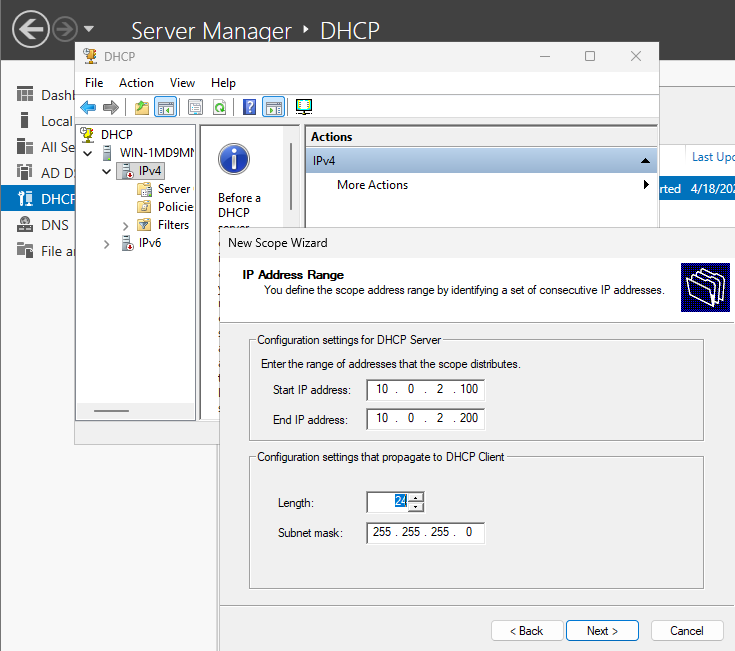735x651 pixels.
Task: Click the Help question mark toolbar icon
Action: click(x=249, y=107)
